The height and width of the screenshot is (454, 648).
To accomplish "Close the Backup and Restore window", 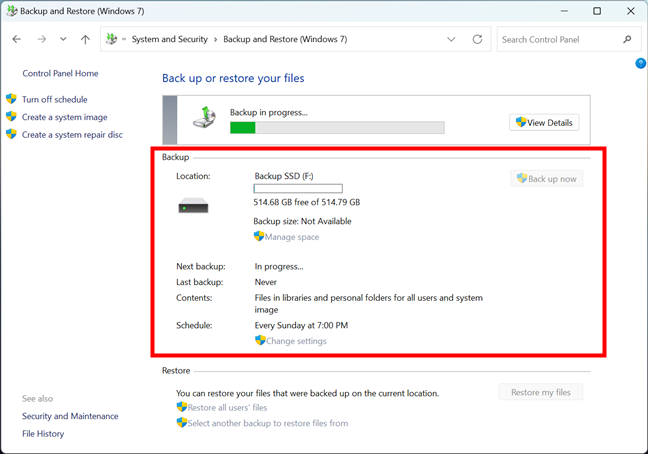I will pyautogui.click(x=631, y=11).
